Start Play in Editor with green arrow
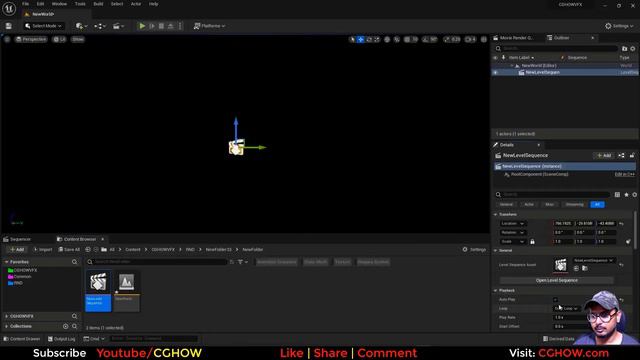 pos(142,26)
